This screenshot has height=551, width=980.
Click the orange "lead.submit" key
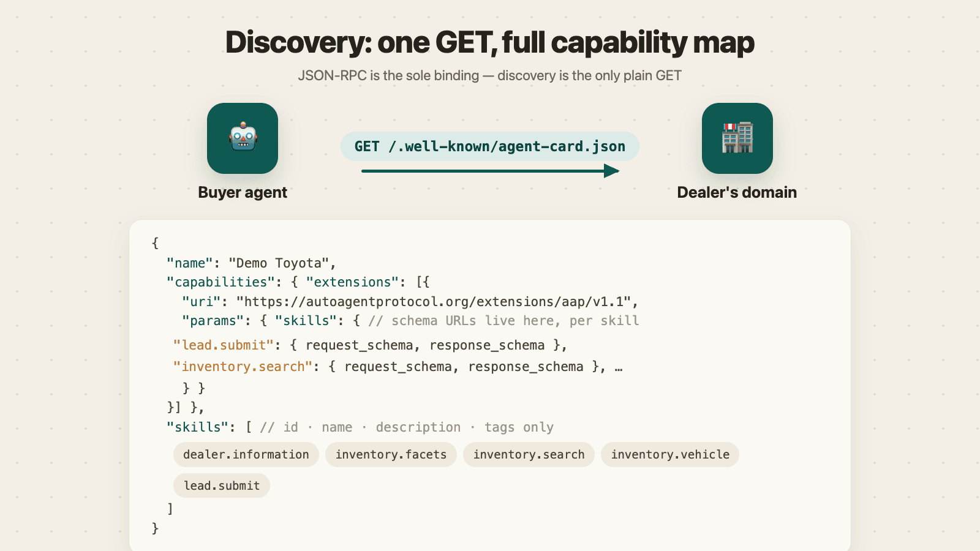[224, 345]
